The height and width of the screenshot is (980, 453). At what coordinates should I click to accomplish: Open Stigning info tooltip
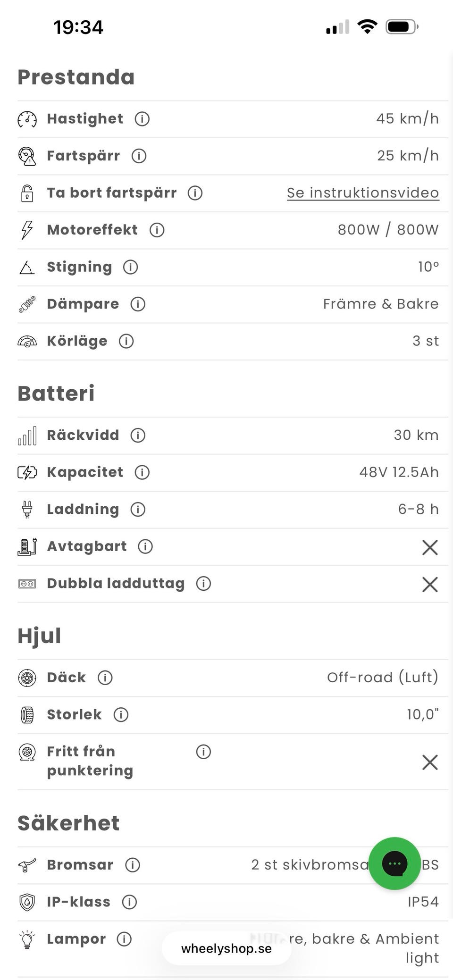[x=130, y=267]
